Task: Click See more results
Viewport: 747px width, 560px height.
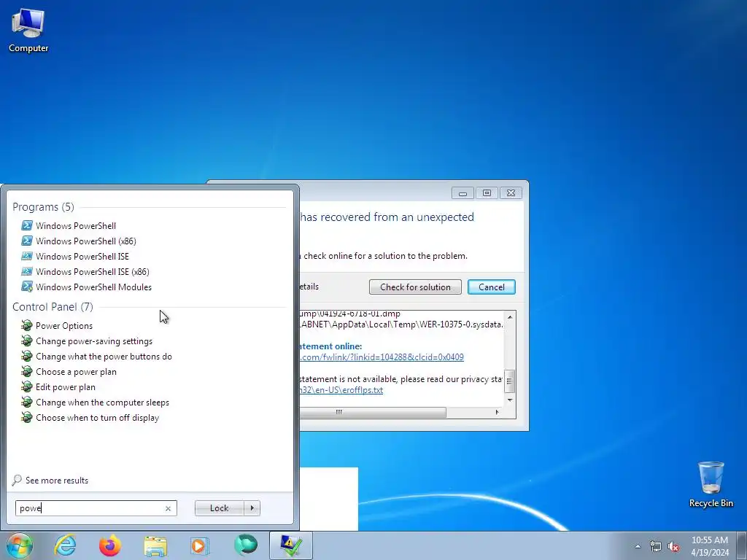Action: point(50,480)
